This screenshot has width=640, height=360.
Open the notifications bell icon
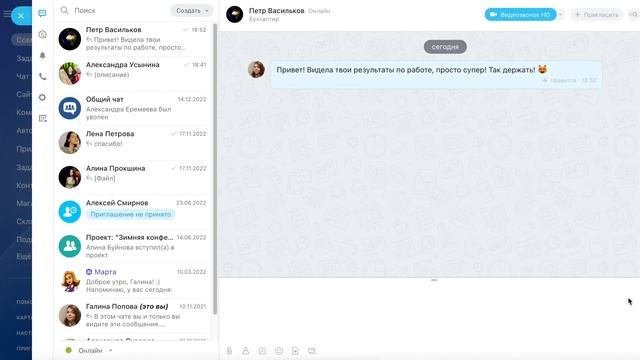pyautogui.click(x=42, y=56)
